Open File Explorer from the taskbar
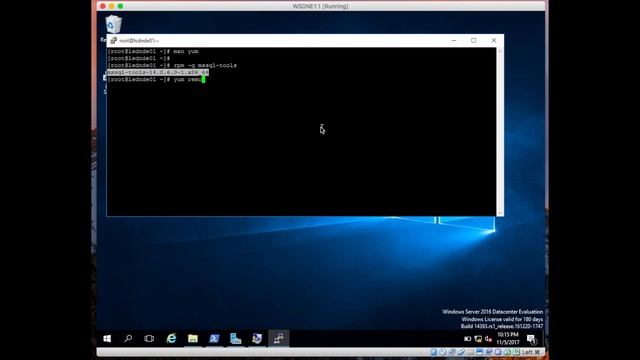The width and height of the screenshot is (640, 360). (193, 338)
